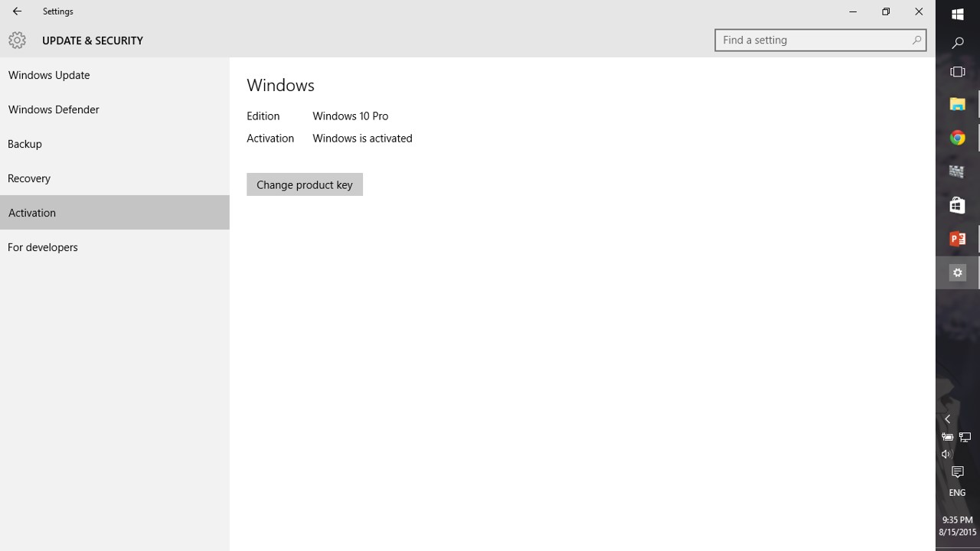Open the Action Center notifications

(x=957, y=472)
